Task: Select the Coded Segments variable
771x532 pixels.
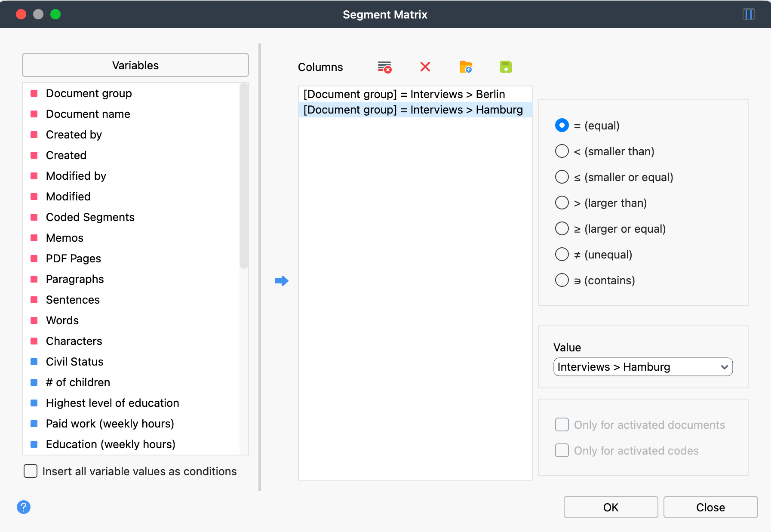Action: tap(90, 217)
